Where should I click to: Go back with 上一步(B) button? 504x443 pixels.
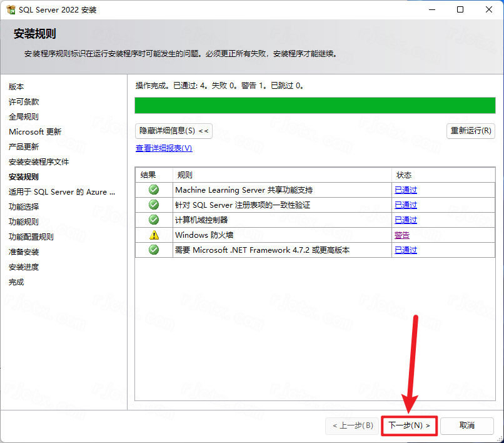[x=352, y=425]
